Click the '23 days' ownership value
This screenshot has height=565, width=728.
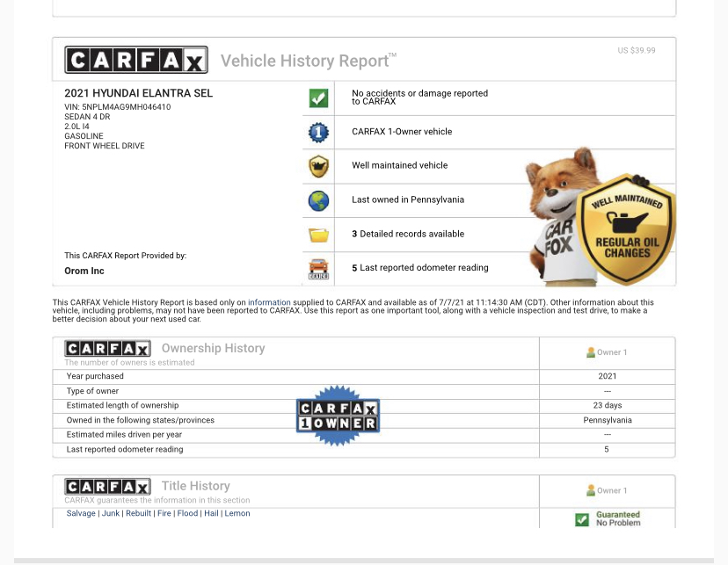pos(608,405)
